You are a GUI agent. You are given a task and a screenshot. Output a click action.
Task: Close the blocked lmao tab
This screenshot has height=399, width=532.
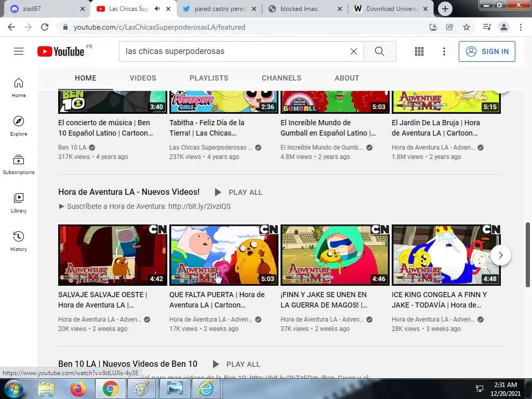339,9
